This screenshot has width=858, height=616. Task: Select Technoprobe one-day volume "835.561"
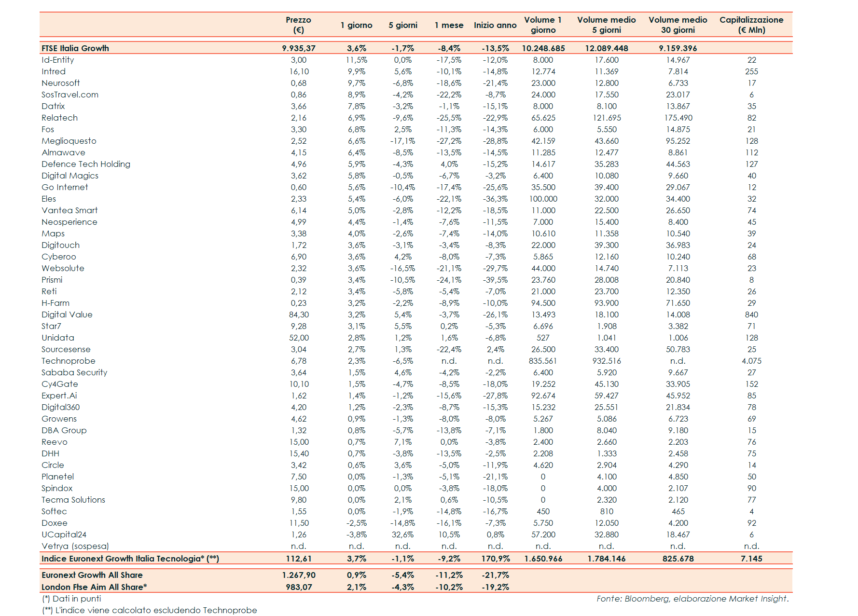(x=543, y=361)
